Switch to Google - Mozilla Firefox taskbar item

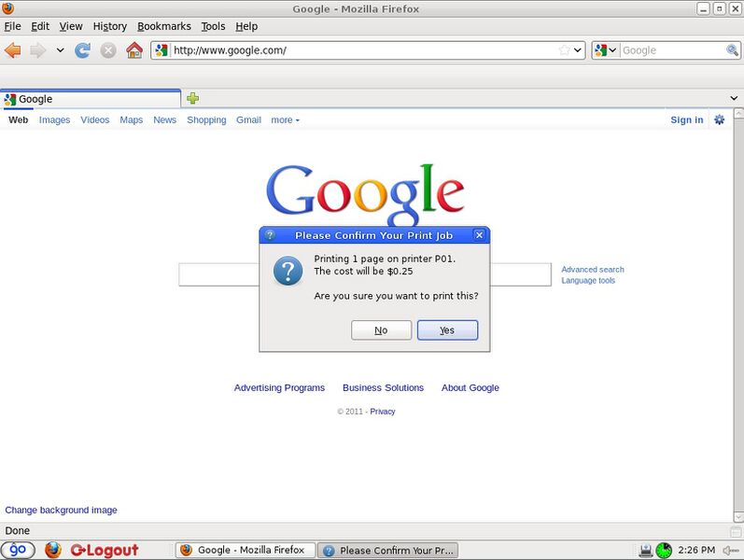point(246,550)
